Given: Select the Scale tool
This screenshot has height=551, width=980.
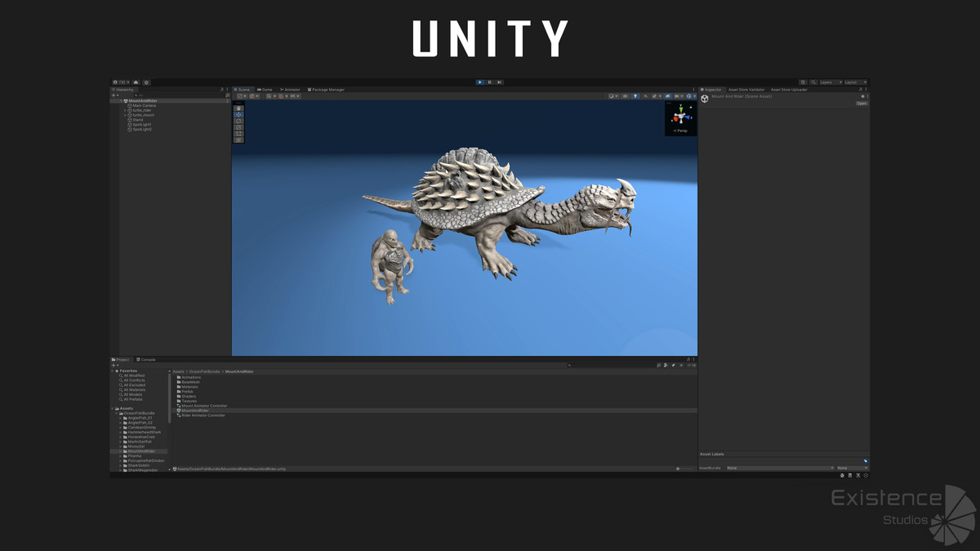Looking at the screenshot, I should (238, 127).
